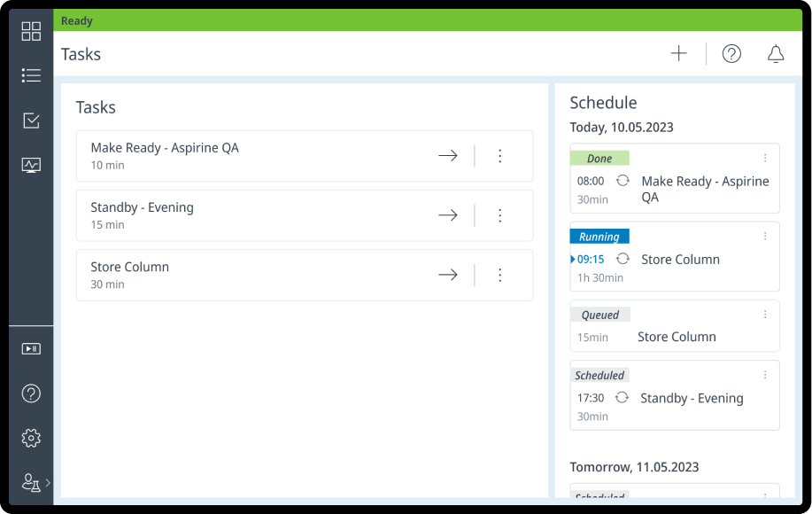The width and height of the screenshot is (812, 514).
Task: Add a new task with plus icon
Action: point(678,54)
